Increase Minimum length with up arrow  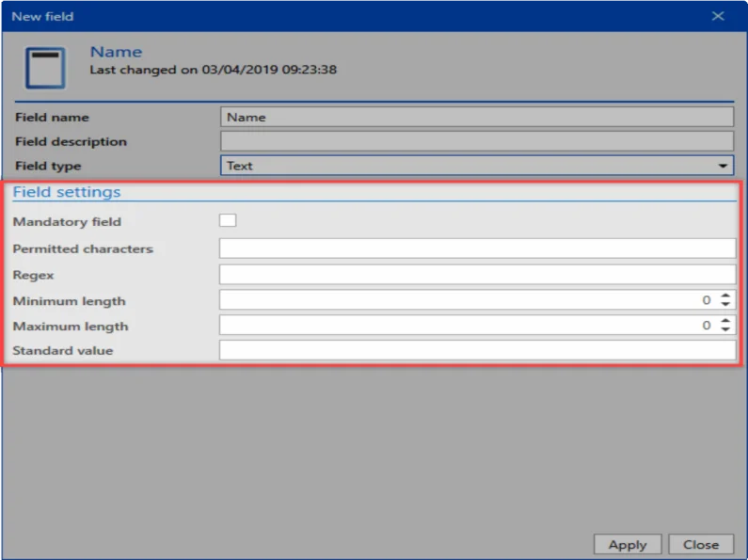click(725, 296)
